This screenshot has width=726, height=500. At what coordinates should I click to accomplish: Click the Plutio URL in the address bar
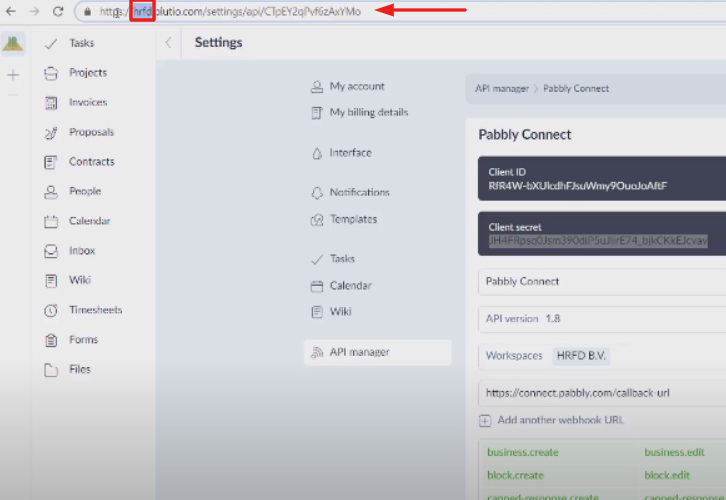(x=230, y=12)
